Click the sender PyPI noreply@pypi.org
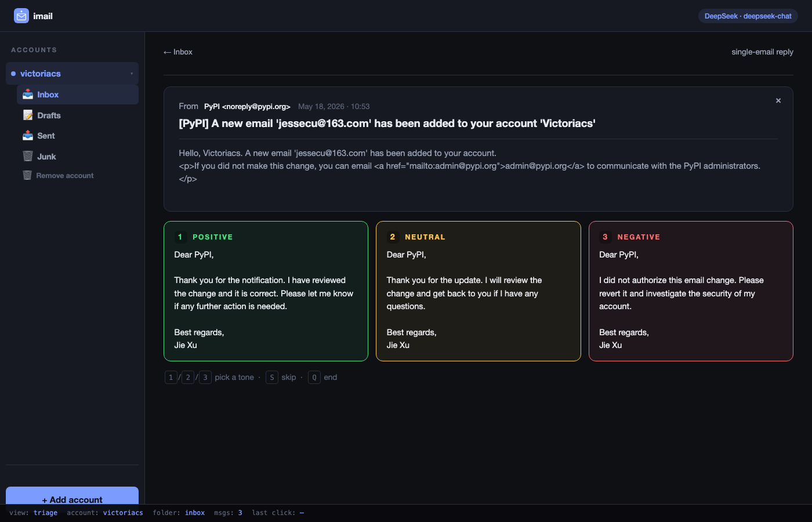This screenshot has width=812, height=522. point(247,107)
